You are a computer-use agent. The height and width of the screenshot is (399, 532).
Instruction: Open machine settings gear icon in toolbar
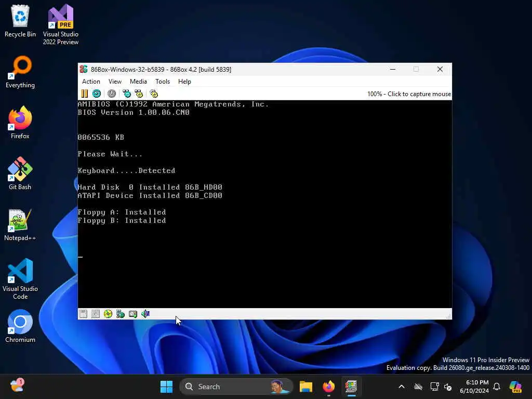pyautogui.click(x=154, y=94)
